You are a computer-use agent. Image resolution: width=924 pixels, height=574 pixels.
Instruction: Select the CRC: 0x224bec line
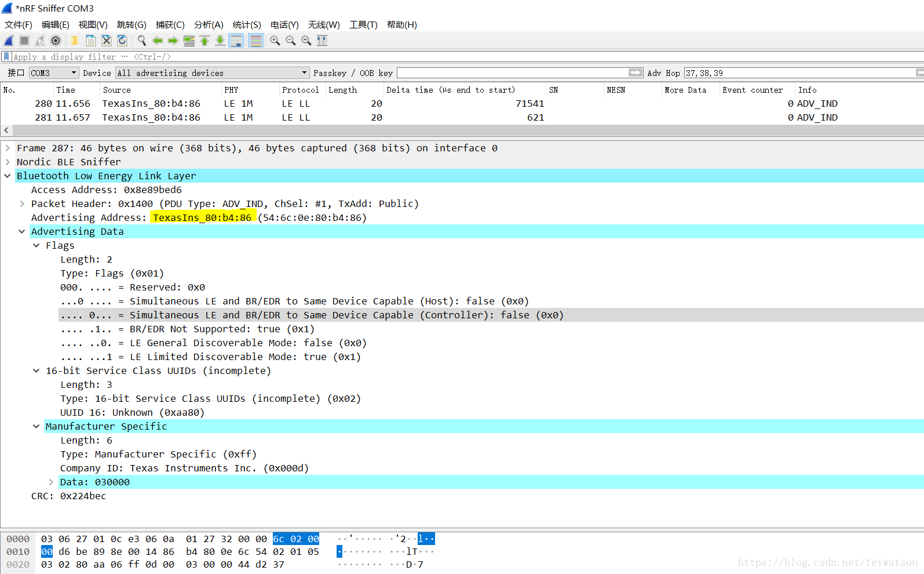click(68, 496)
